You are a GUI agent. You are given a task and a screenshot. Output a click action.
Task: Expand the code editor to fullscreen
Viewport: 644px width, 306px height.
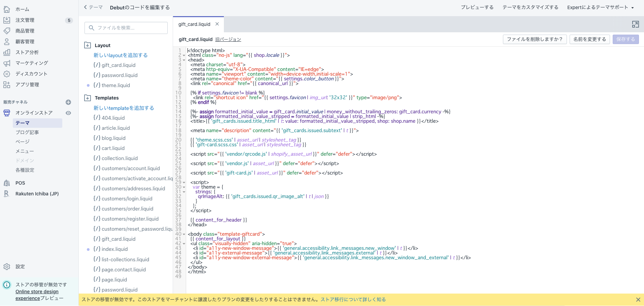636,24
